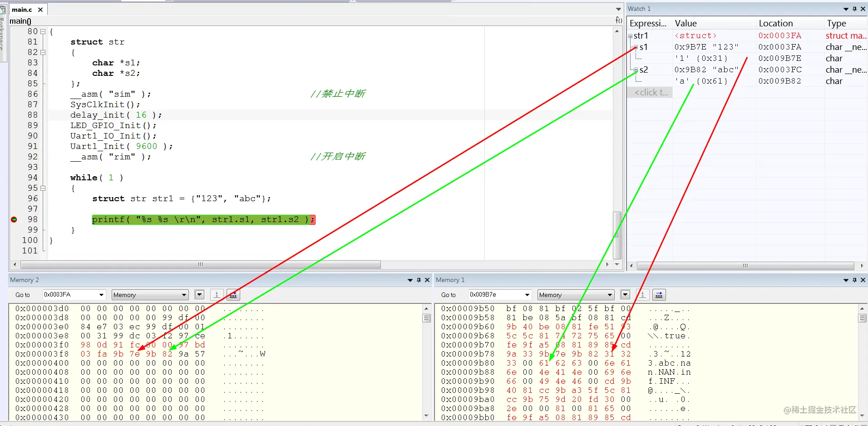Open the function list f() button

pyautogui.click(x=618, y=20)
